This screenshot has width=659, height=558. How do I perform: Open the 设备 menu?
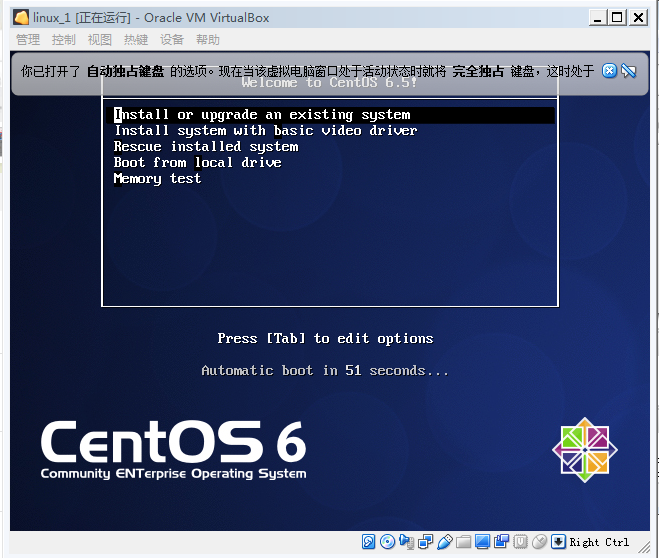tap(171, 39)
